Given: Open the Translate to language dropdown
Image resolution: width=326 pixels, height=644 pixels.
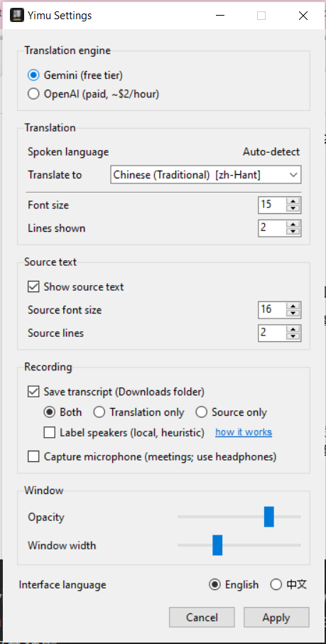Looking at the screenshot, I should click(x=206, y=175).
